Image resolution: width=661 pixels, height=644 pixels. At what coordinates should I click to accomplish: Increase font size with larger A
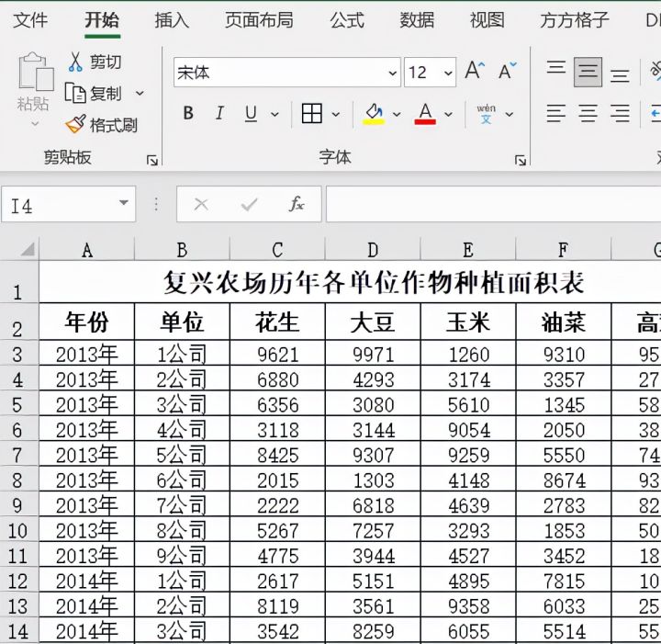tap(475, 71)
